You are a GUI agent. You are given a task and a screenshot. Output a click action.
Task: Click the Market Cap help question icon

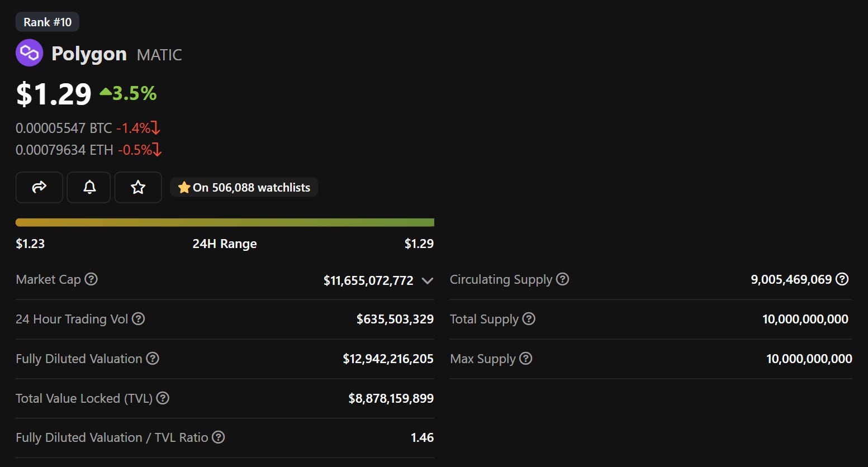[x=91, y=279]
